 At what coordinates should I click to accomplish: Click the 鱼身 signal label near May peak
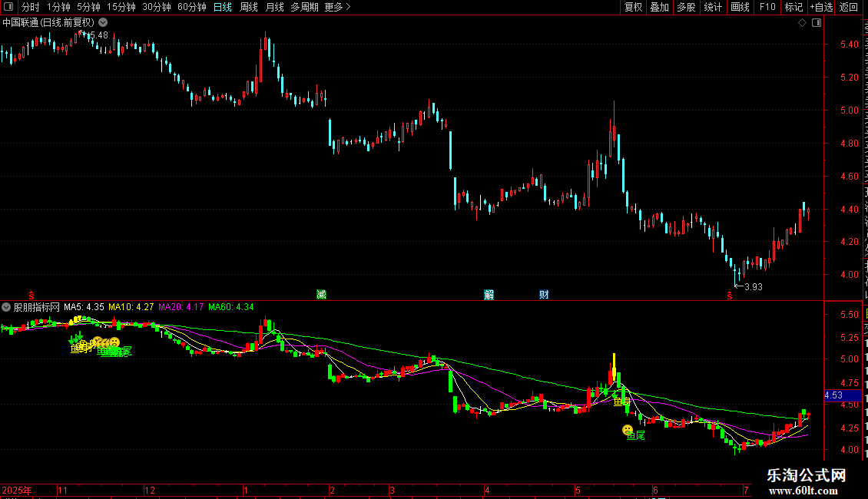tap(622, 402)
